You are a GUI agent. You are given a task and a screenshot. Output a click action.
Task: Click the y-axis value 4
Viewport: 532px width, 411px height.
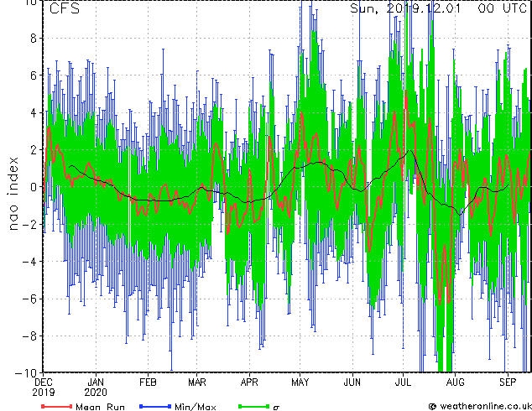pyautogui.click(x=34, y=112)
